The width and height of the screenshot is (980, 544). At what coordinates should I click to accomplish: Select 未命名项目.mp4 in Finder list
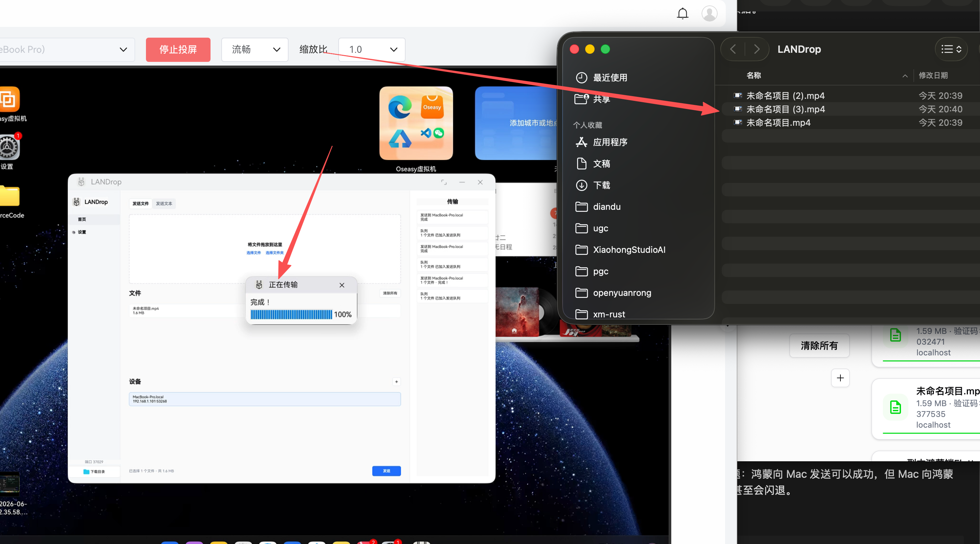(851, 123)
